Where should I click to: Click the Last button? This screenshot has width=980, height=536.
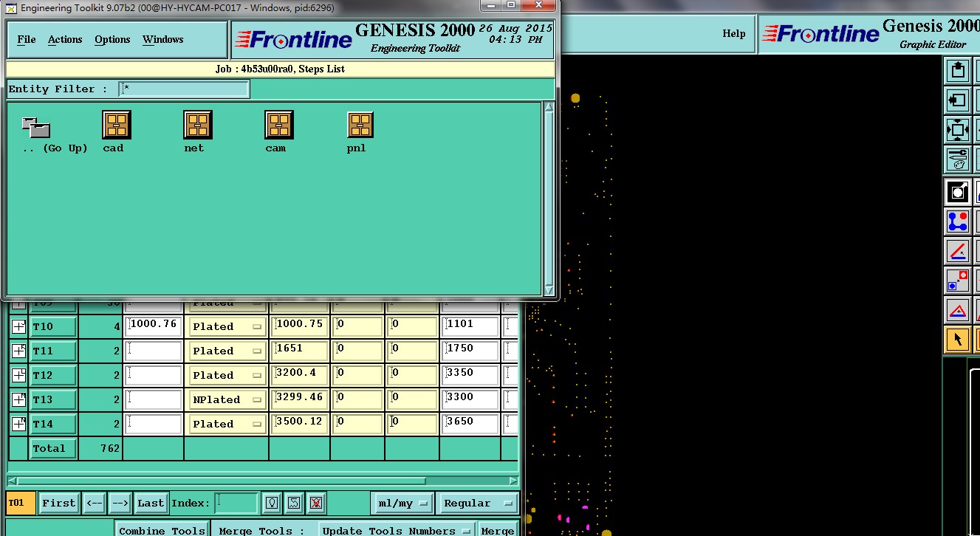point(151,503)
